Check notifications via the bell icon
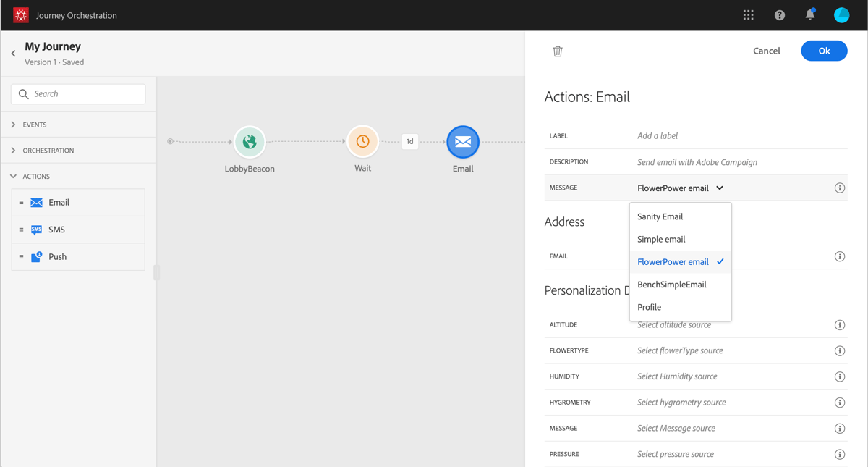Screen dimensions: 868x467 (x=809, y=14)
